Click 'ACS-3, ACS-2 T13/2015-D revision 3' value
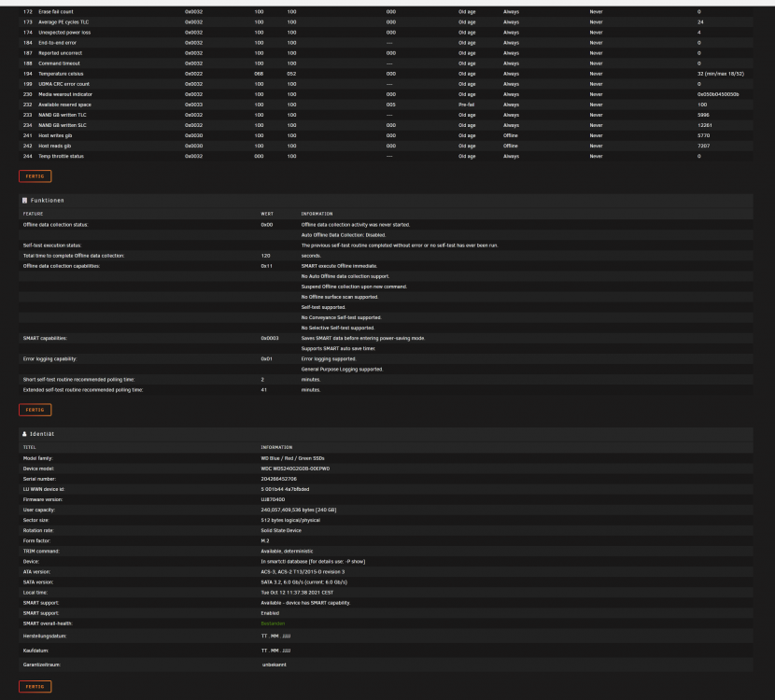The image size is (775, 700). [x=303, y=572]
